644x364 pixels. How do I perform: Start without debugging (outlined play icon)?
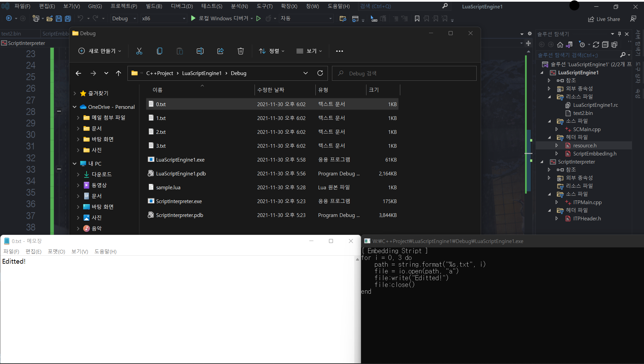click(259, 19)
